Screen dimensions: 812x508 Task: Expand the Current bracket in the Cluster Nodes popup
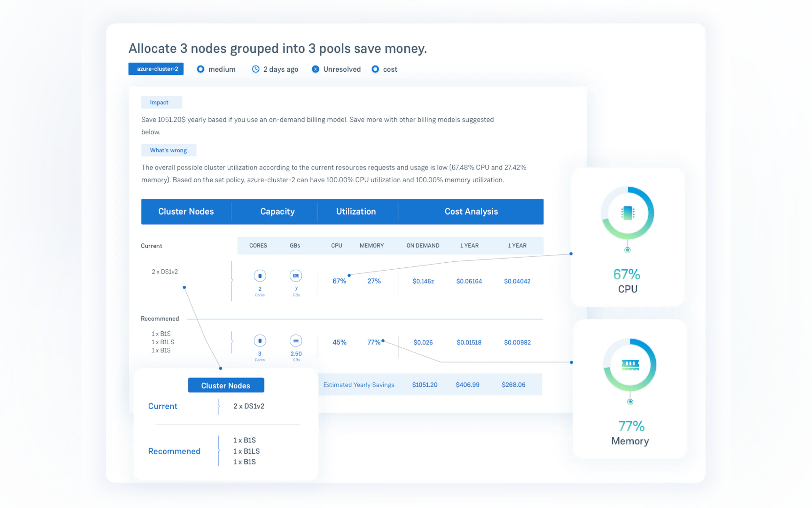click(219, 406)
